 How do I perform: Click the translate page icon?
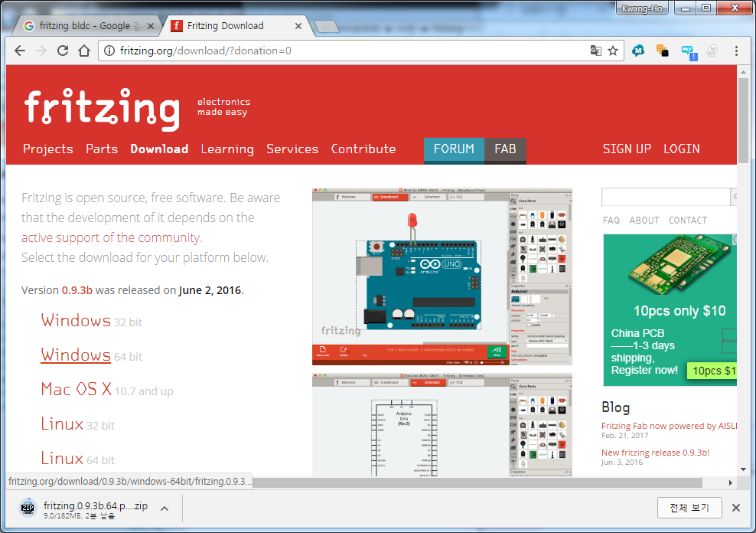click(596, 51)
